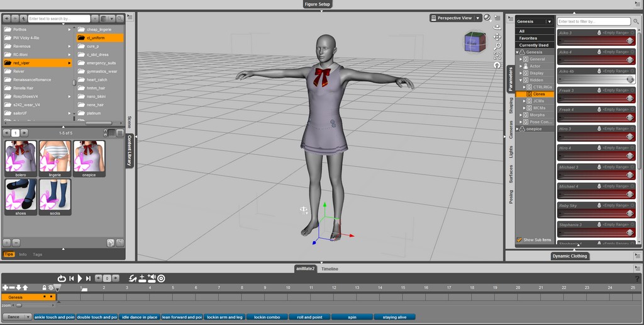Select the bolero thumbnail
644x325 pixels.
21,159
